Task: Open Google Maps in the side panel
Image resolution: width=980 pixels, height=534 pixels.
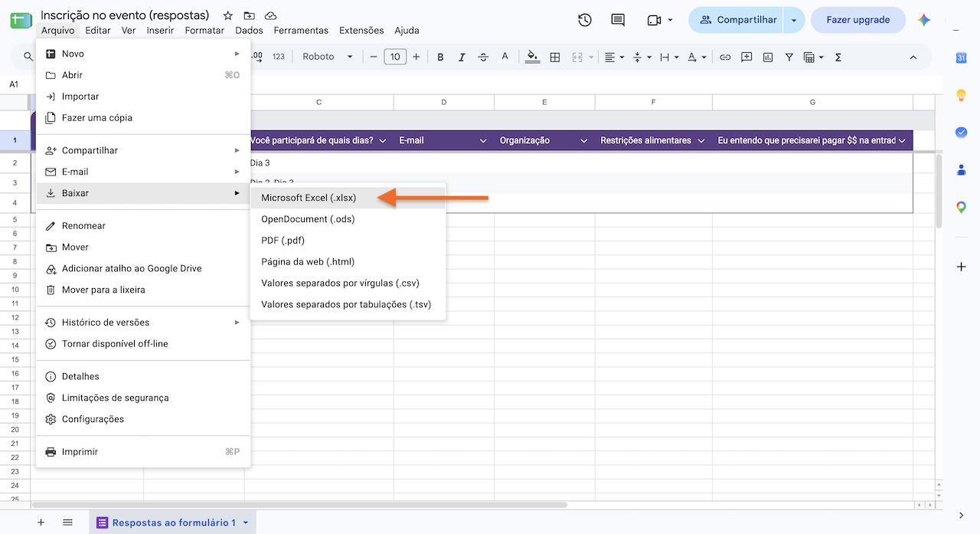Action: 962,207
